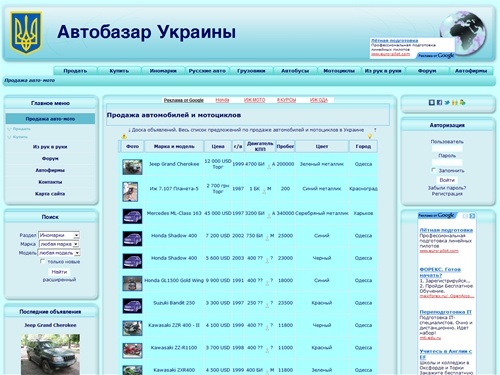The image size is (500, 375).
Task: Click the 'Найти' search button
Action: pos(59,272)
